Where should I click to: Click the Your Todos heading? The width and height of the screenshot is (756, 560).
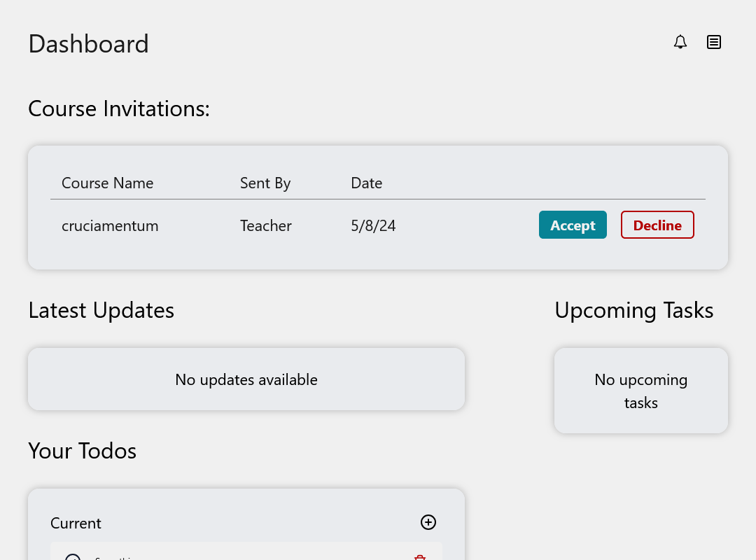(82, 451)
